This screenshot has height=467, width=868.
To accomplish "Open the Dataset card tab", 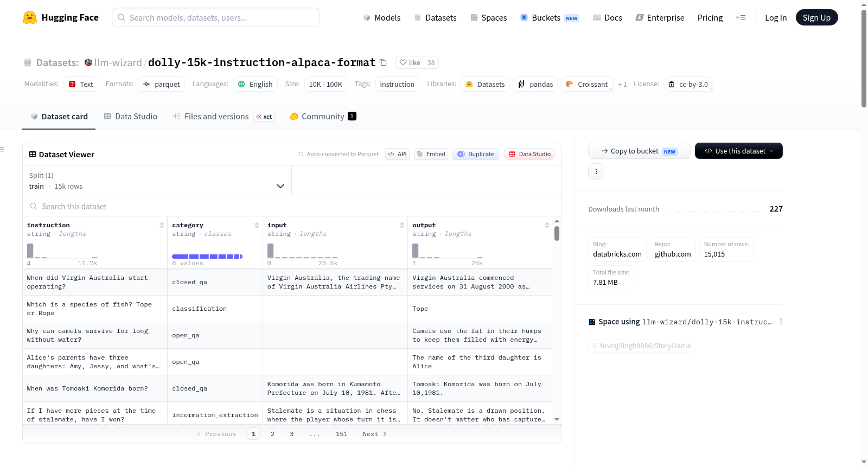I will click(59, 116).
